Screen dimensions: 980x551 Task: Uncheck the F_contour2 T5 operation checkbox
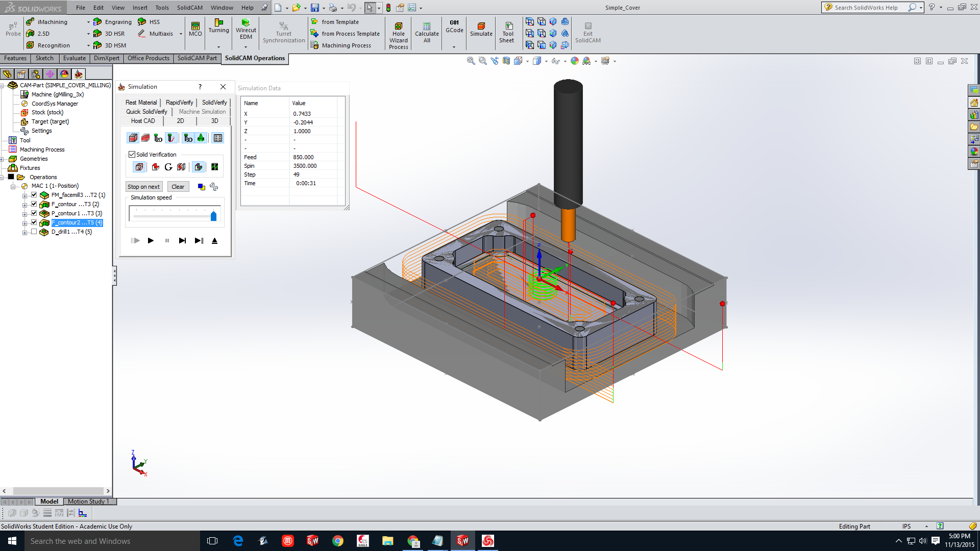pyautogui.click(x=34, y=222)
